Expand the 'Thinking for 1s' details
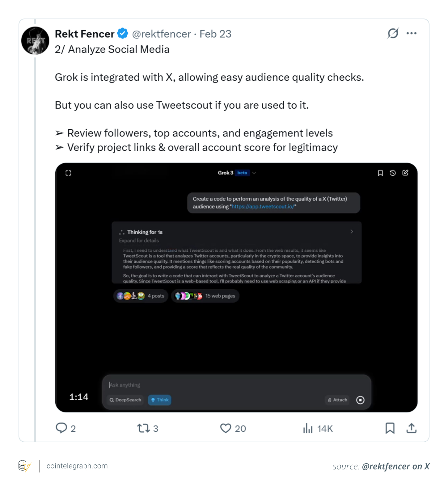Viewport: 448px width, 491px height. 352,232
